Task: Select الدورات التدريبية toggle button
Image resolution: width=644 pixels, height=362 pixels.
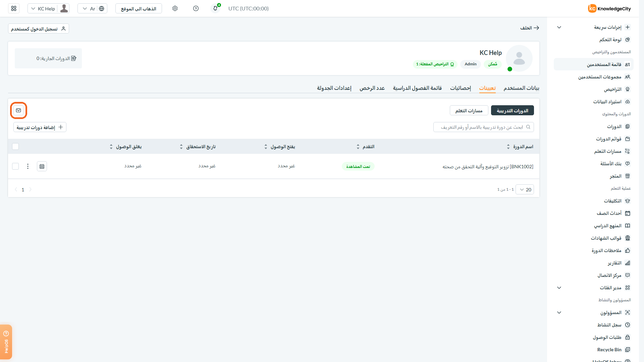Action: pyautogui.click(x=513, y=110)
